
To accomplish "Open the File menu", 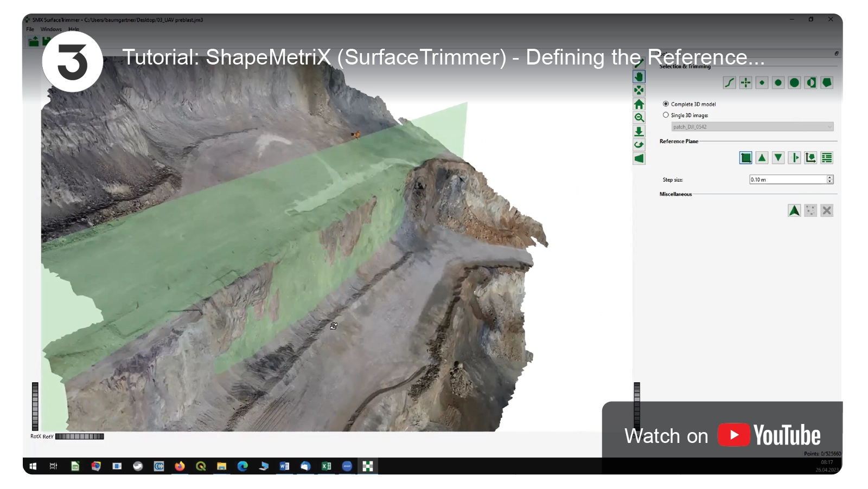I will [x=30, y=29].
